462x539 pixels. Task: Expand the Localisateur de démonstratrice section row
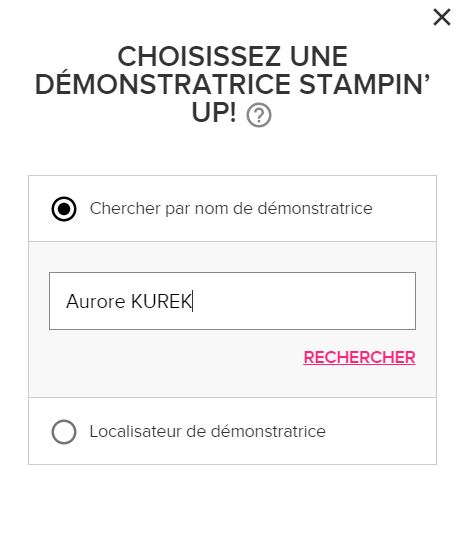click(x=232, y=431)
